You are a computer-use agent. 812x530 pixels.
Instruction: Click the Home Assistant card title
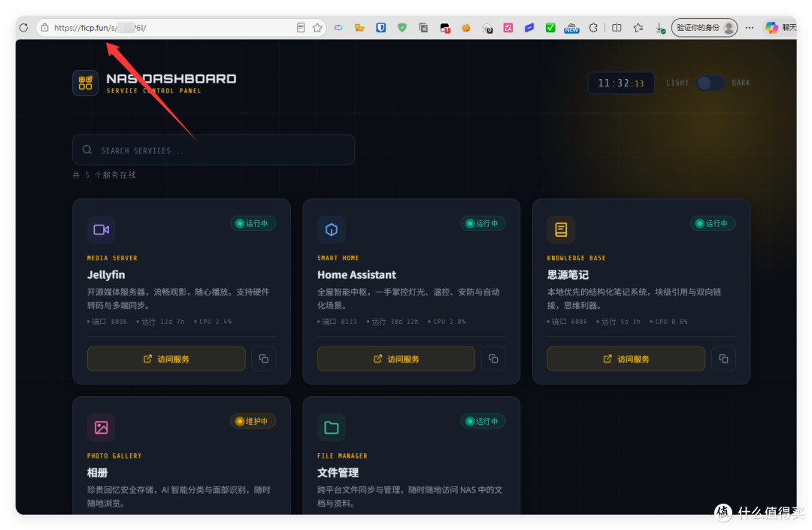(x=357, y=275)
